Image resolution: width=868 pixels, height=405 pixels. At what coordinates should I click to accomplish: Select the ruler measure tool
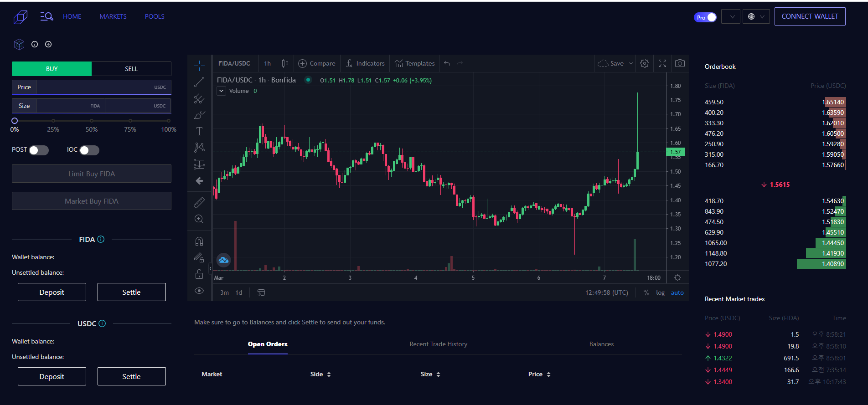pos(199,202)
